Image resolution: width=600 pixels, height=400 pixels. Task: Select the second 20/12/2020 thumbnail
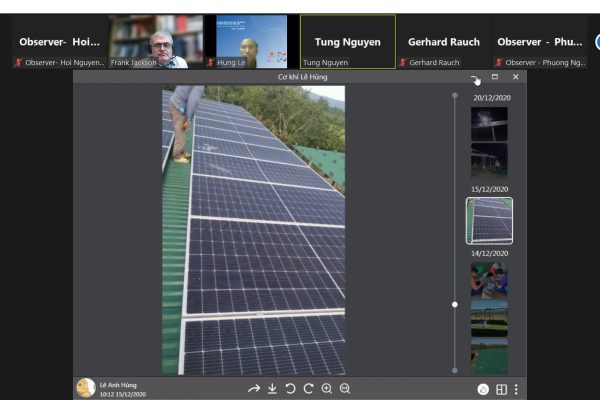[489, 159]
